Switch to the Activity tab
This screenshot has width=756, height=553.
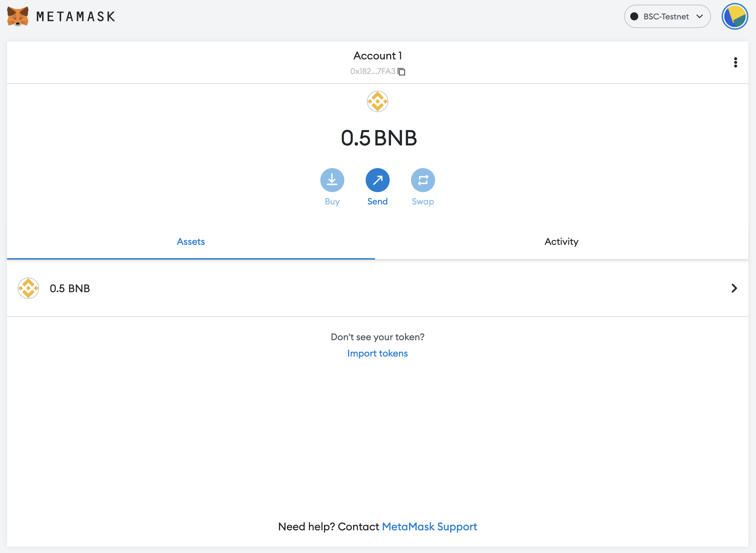[x=561, y=242]
